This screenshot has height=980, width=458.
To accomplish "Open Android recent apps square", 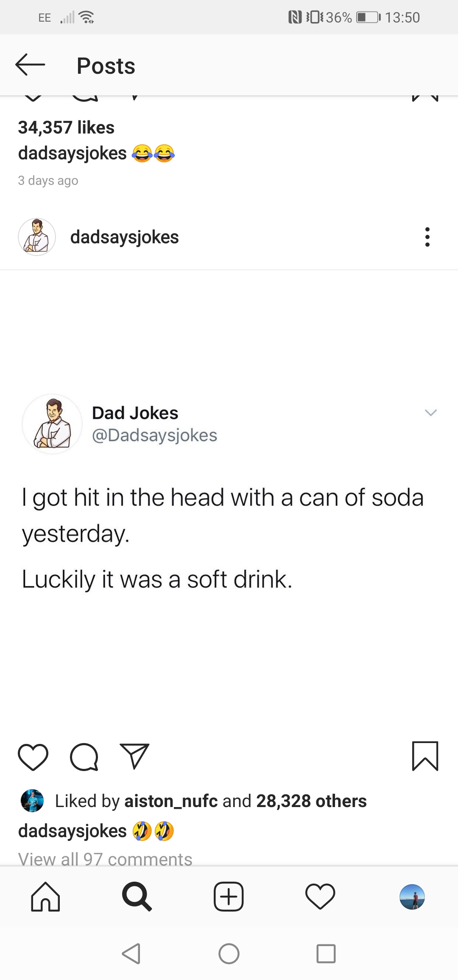I will coord(326,954).
